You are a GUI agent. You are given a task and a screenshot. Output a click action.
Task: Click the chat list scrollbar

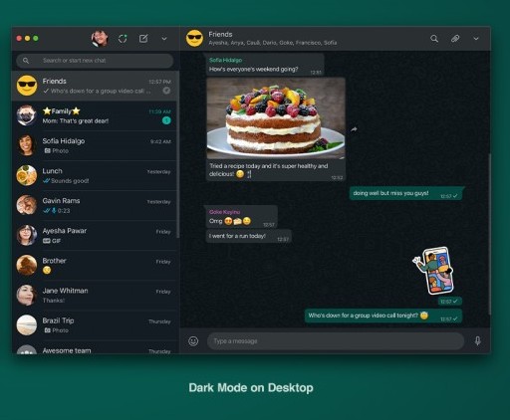(x=178, y=154)
